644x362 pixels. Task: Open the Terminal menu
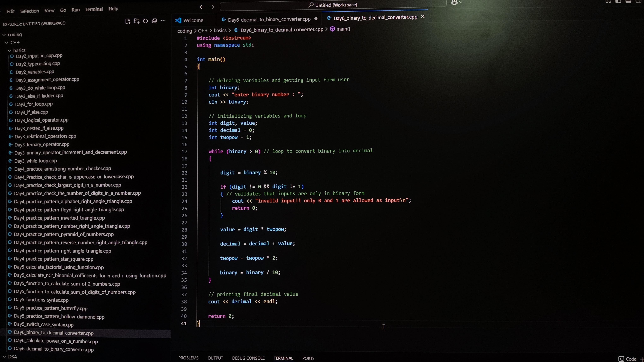coord(94,9)
